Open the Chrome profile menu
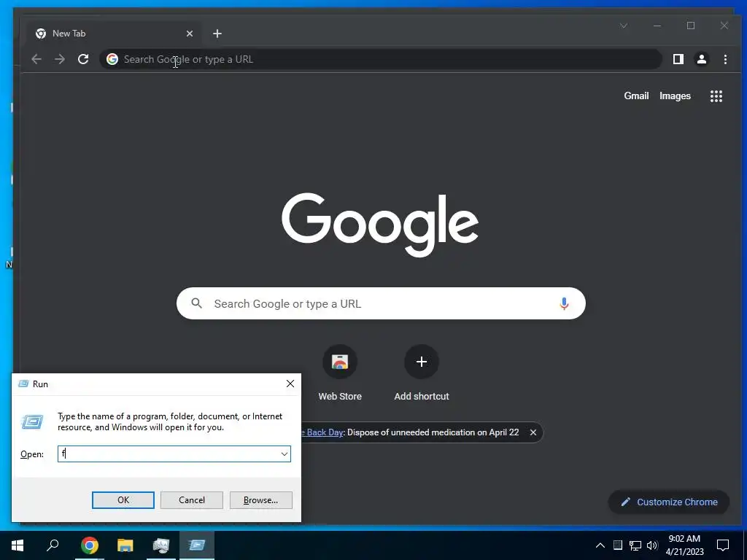The image size is (747, 560). tap(701, 59)
